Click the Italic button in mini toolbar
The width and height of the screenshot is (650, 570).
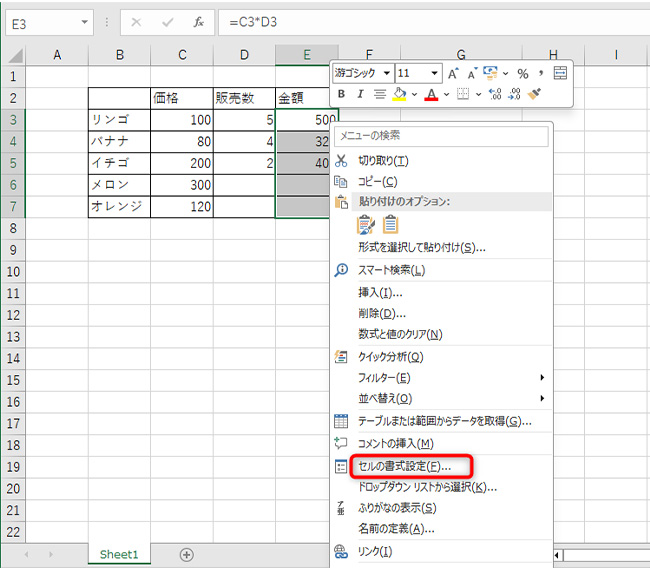coord(360,94)
